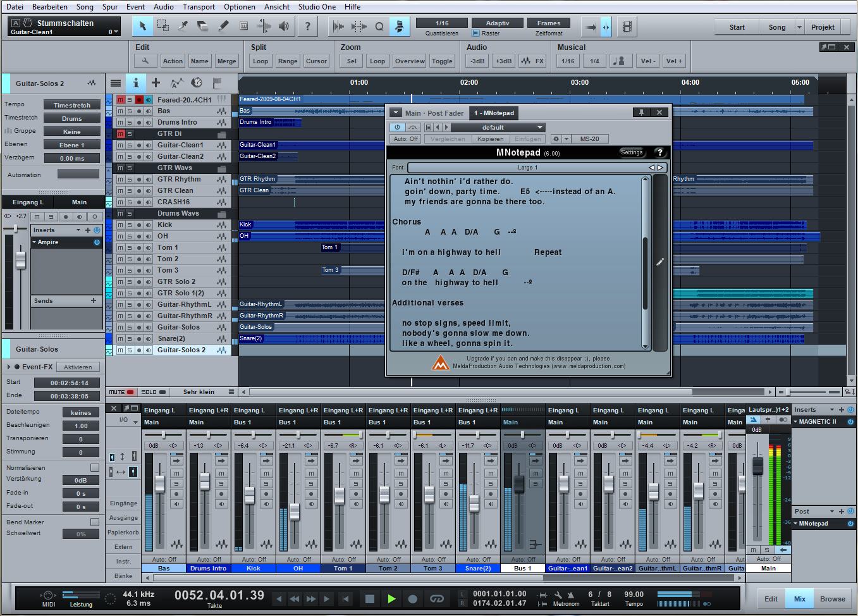Select the split (knife) tool
The width and height of the screenshot is (858, 616).
coord(183,27)
